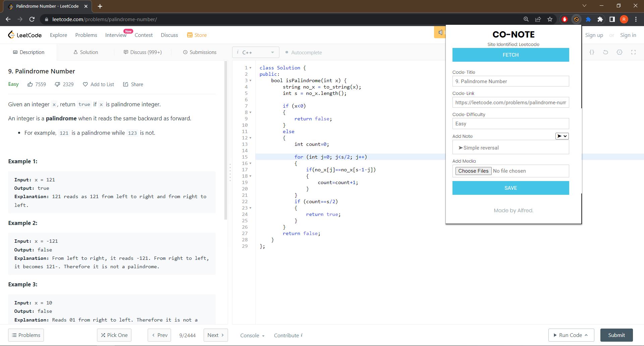The image size is (644, 346).
Task: Click the Sign in link
Action: pyautogui.click(x=628, y=35)
